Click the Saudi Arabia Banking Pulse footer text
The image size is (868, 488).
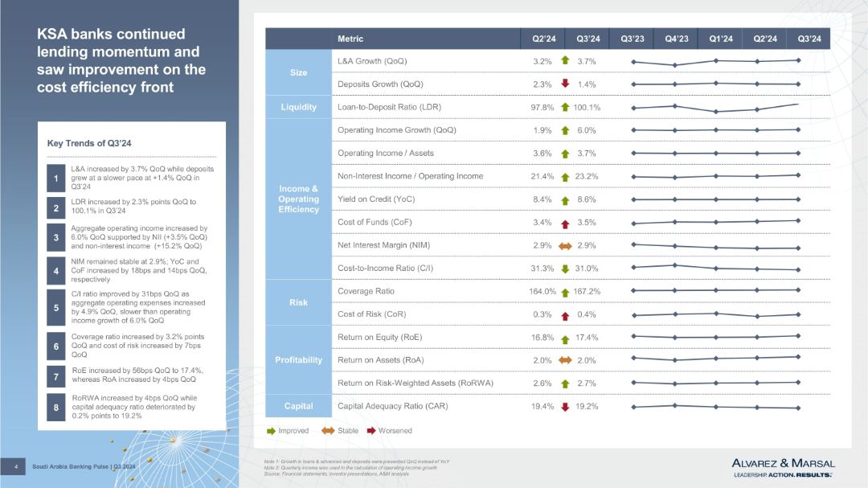tap(84, 466)
